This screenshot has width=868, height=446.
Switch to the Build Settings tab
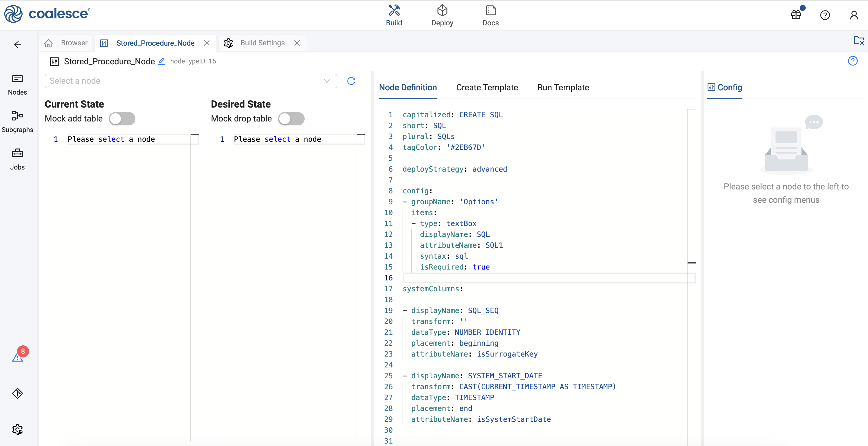(x=263, y=43)
